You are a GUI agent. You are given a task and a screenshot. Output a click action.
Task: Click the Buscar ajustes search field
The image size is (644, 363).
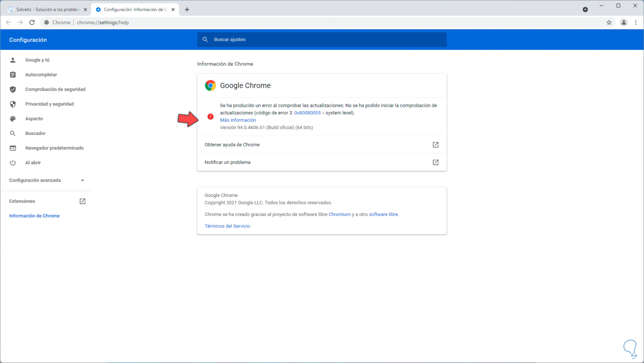point(322,39)
